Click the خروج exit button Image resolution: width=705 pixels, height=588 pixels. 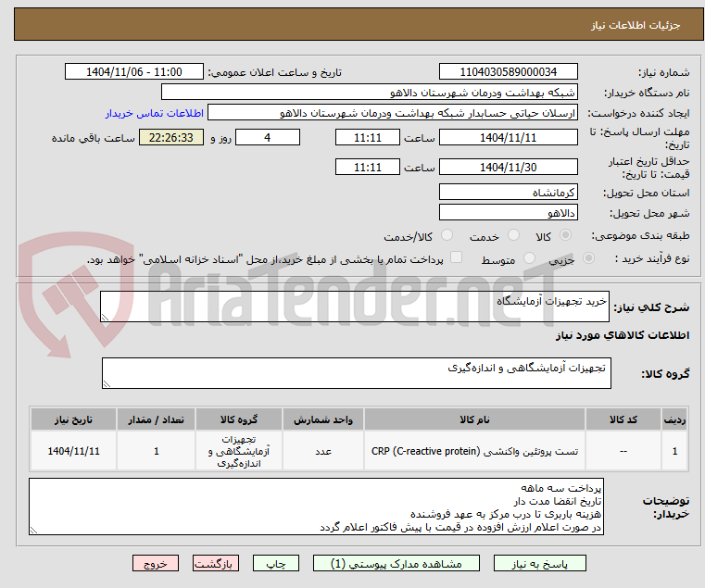click(156, 563)
